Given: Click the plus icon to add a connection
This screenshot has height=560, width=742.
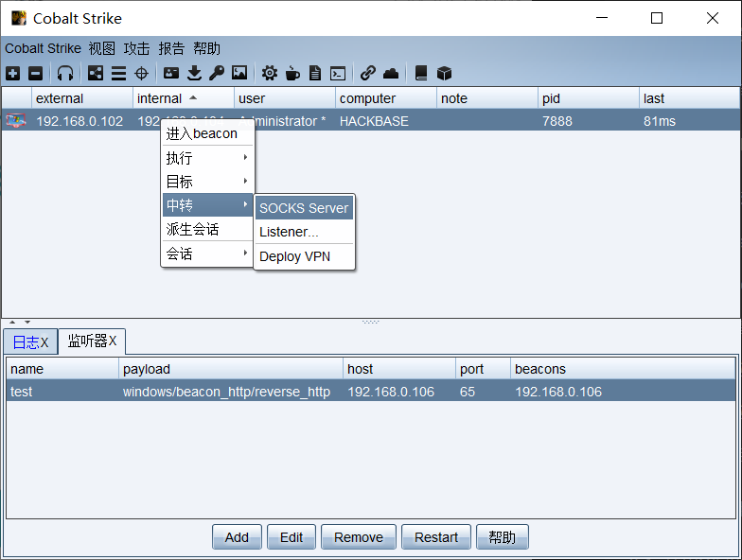Looking at the screenshot, I should point(12,73).
